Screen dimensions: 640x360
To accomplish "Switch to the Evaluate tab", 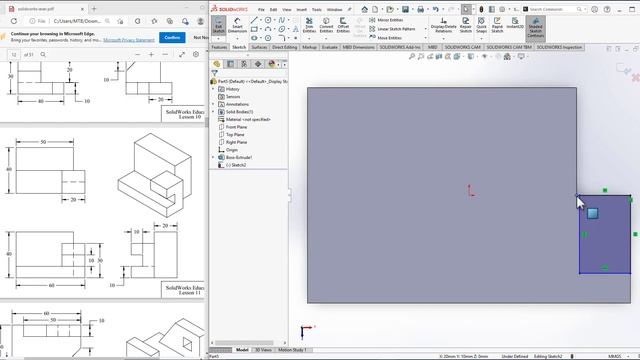I will coord(329,47).
